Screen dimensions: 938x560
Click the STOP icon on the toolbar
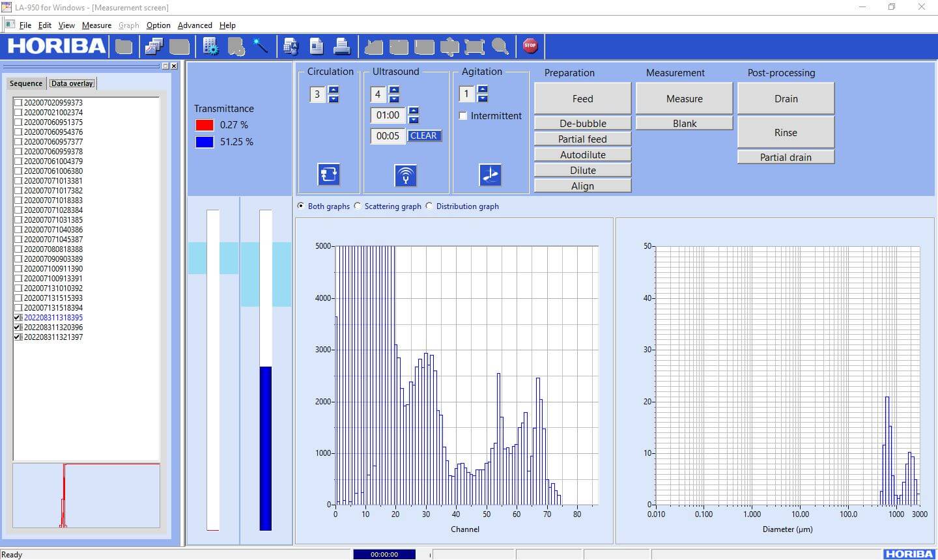[x=530, y=46]
